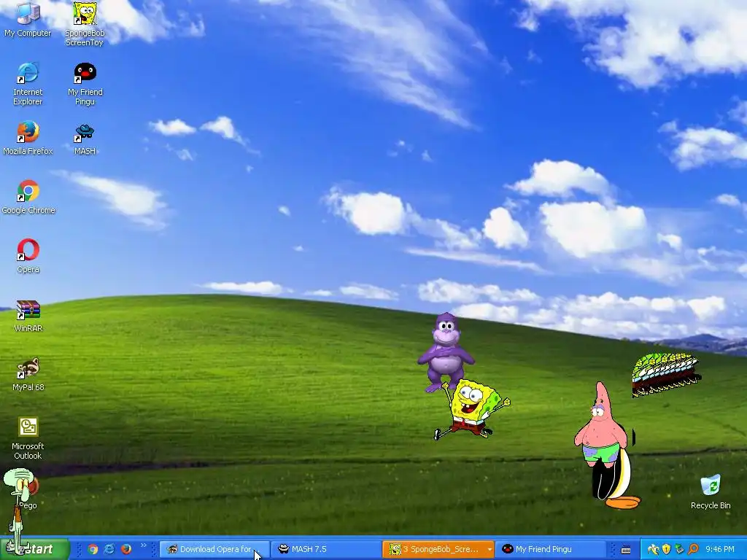Select the Microsoft Outlook desktop icon
747x560 pixels.
(x=28, y=438)
